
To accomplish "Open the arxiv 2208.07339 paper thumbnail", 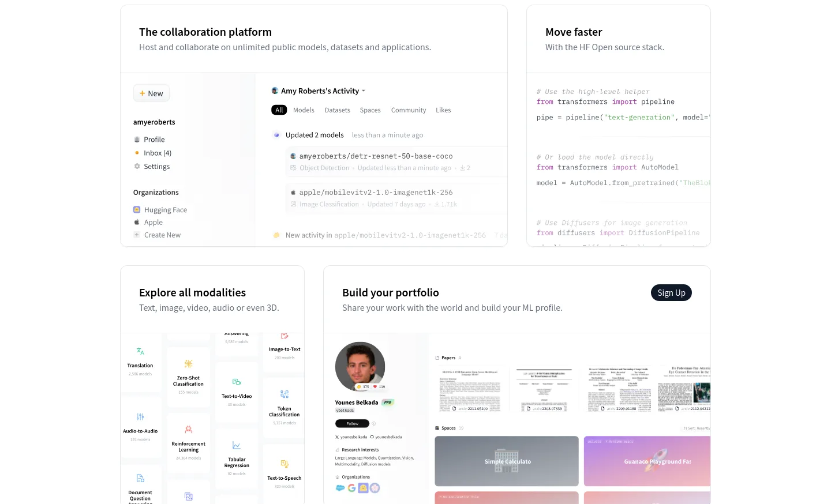I will 544,389.
